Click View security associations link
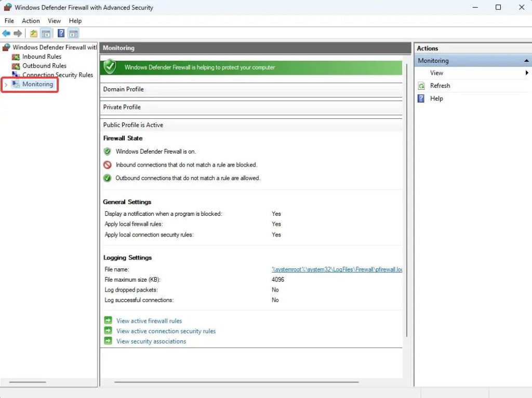This screenshot has height=398, width=532. [x=151, y=341]
